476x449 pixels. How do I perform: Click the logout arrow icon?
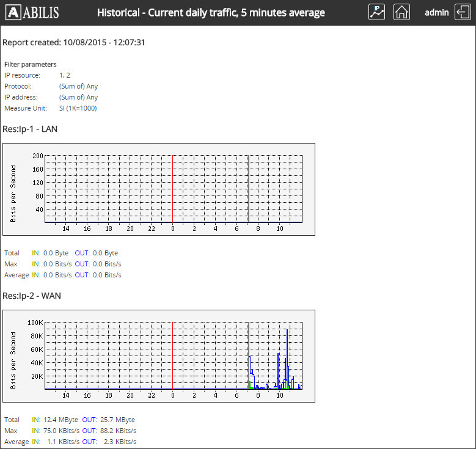click(463, 12)
